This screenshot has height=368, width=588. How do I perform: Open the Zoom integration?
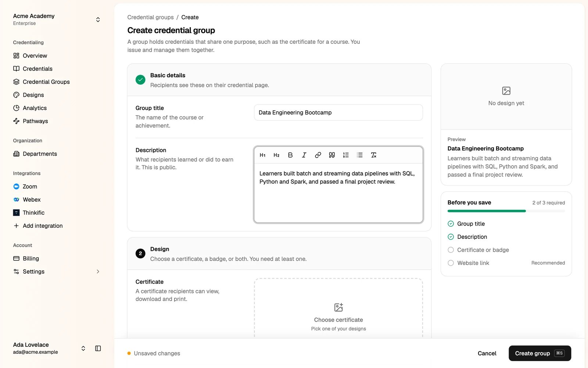pyautogui.click(x=57, y=187)
